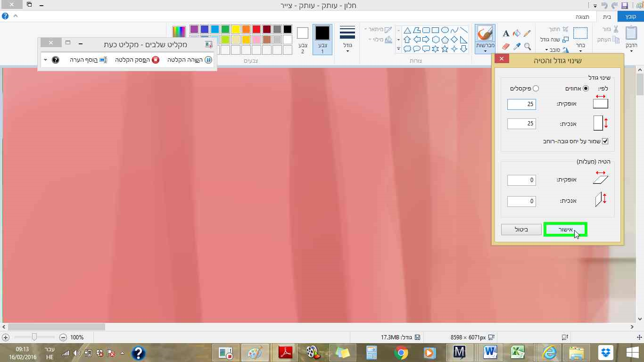644x362 pixels.
Task: Choose the Text tool letter A
Action: (x=506, y=33)
